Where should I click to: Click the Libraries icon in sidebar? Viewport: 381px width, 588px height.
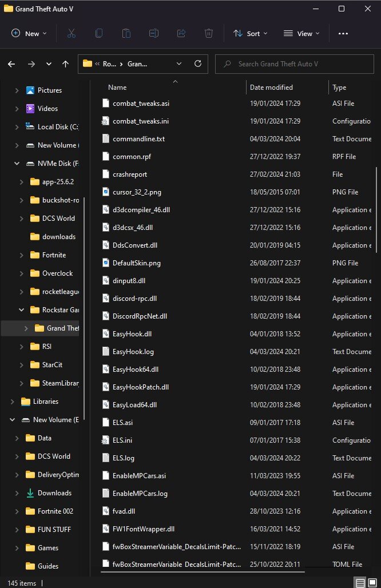click(x=26, y=402)
